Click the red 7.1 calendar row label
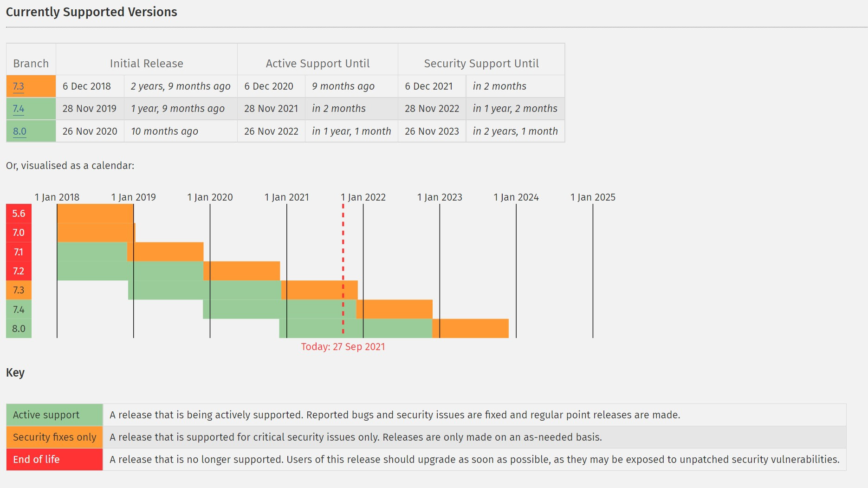The width and height of the screenshot is (868, 488). (x=19, y=252)
